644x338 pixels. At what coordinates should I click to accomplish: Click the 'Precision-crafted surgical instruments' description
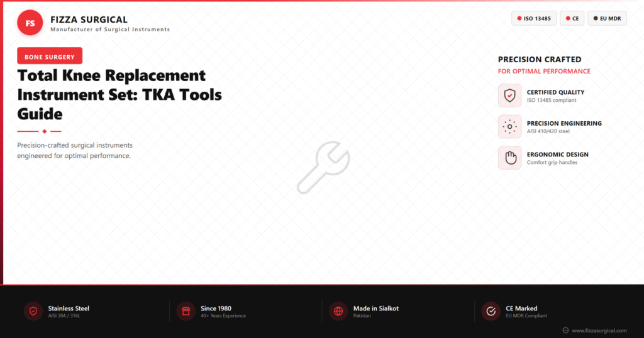pos(75,151)
